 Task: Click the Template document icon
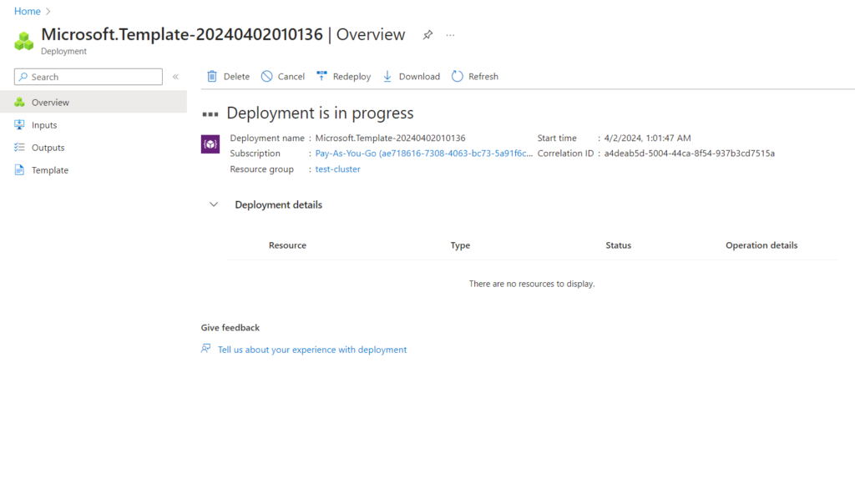(20, 170)
